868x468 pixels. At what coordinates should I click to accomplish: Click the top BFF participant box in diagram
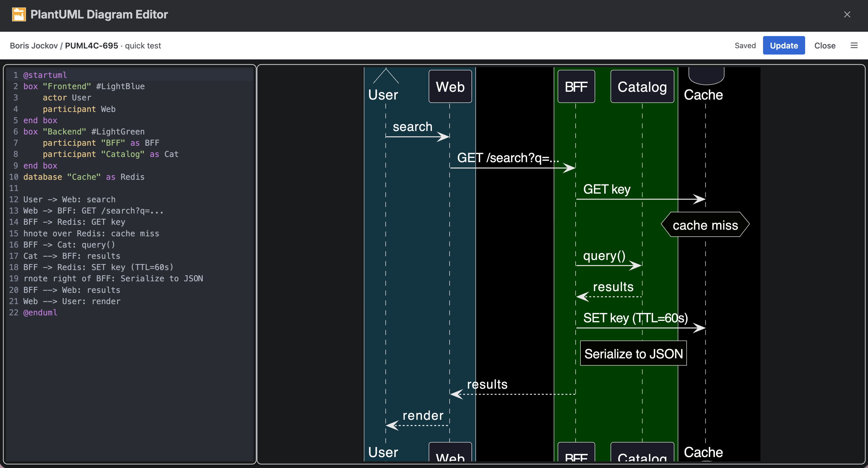[x=576, y=87]
